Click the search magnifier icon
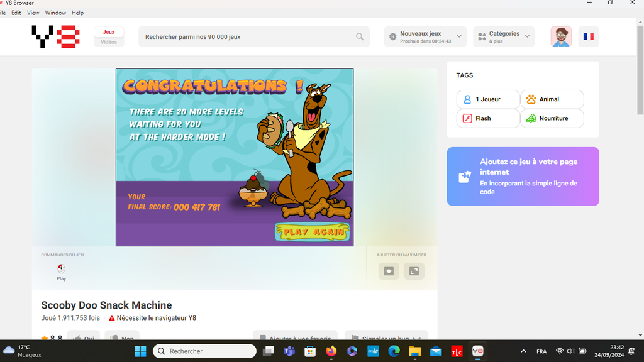 click(x=360, y=37)
